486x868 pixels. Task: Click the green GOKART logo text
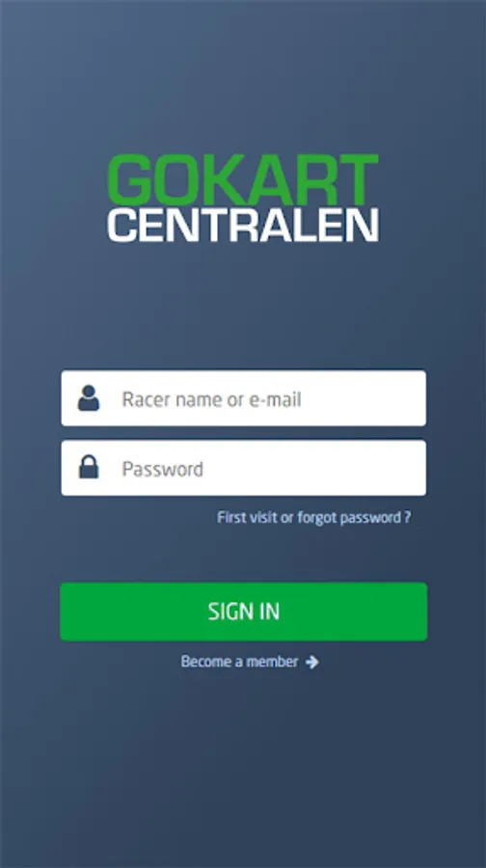242,179
